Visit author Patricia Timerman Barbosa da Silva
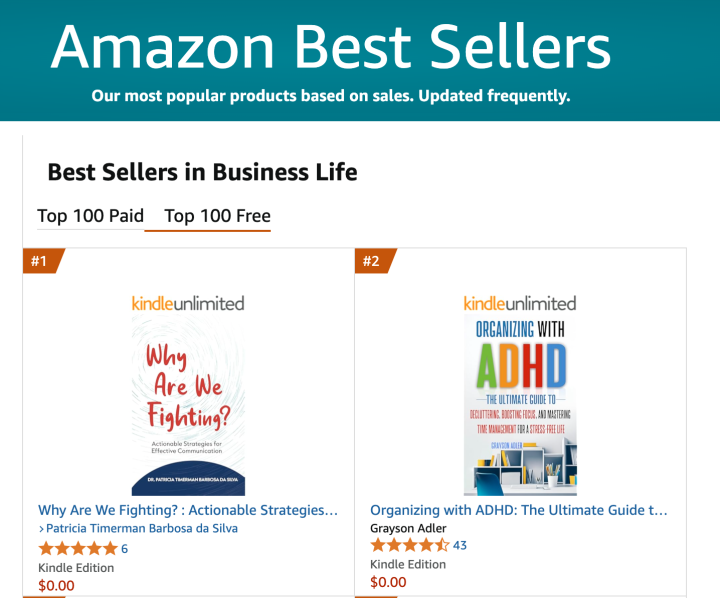 [142, 528]
